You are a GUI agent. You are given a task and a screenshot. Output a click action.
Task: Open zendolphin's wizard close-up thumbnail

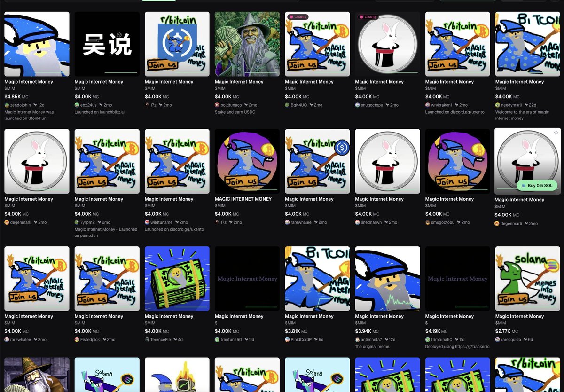click(37, 44)
